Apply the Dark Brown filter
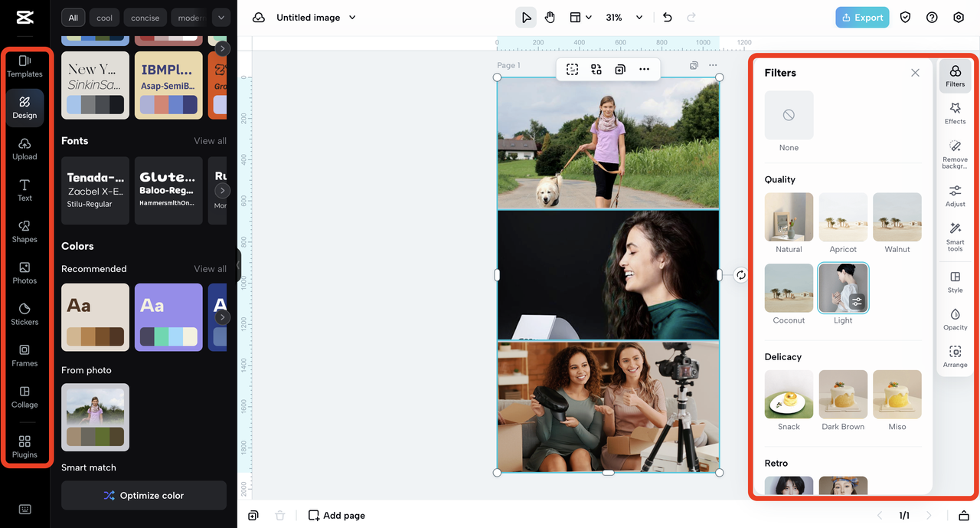The image size is (980, 528). tap(843, 395)
